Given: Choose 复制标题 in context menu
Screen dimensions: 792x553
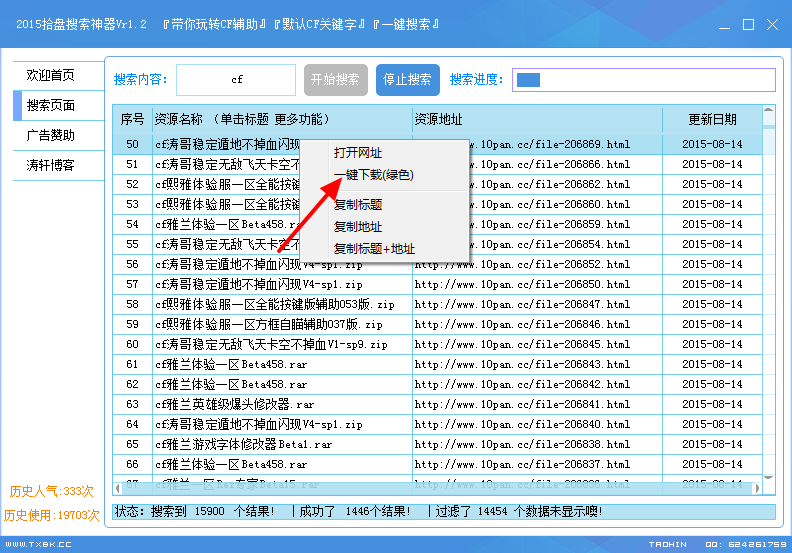Looking at the screenshot, I should pos(358,205).
